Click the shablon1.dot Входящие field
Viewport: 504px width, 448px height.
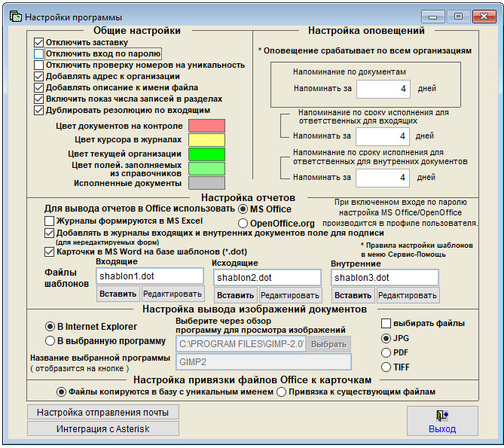click(150, 276)
